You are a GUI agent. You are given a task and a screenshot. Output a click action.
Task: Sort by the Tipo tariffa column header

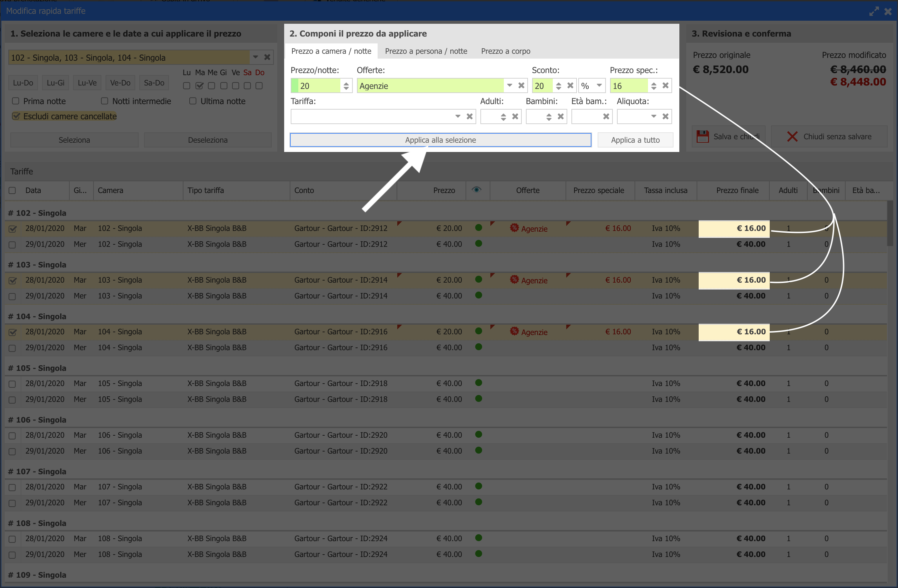[236, 191]
